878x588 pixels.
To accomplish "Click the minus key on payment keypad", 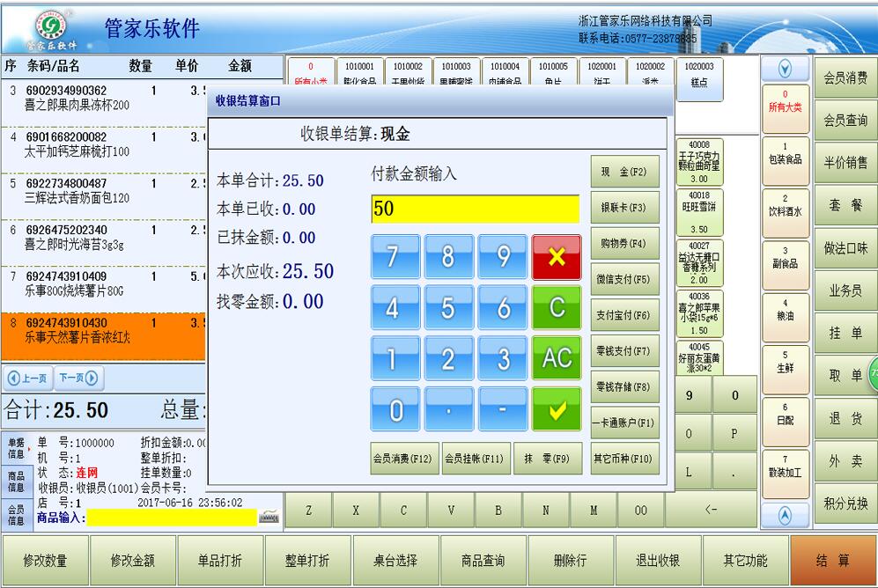I will pyautogui.click(x=503, y=409).
